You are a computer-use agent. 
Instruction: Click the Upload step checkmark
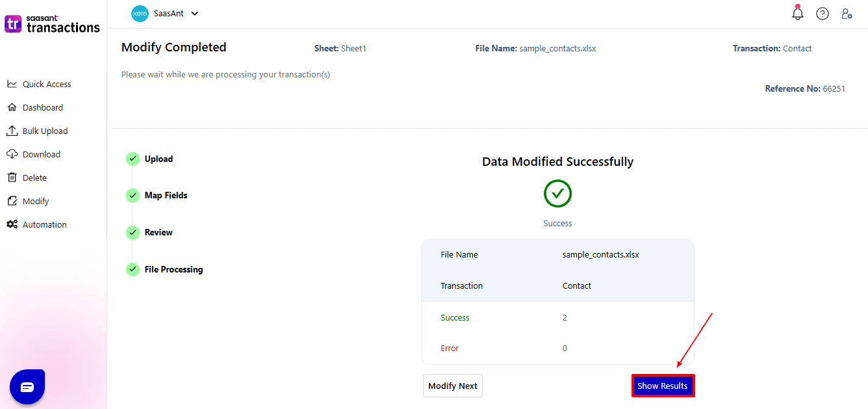[133, 159]
